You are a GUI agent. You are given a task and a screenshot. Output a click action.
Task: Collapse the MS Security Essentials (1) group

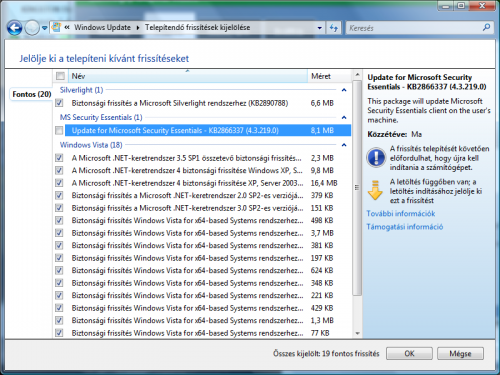[344, 117]
